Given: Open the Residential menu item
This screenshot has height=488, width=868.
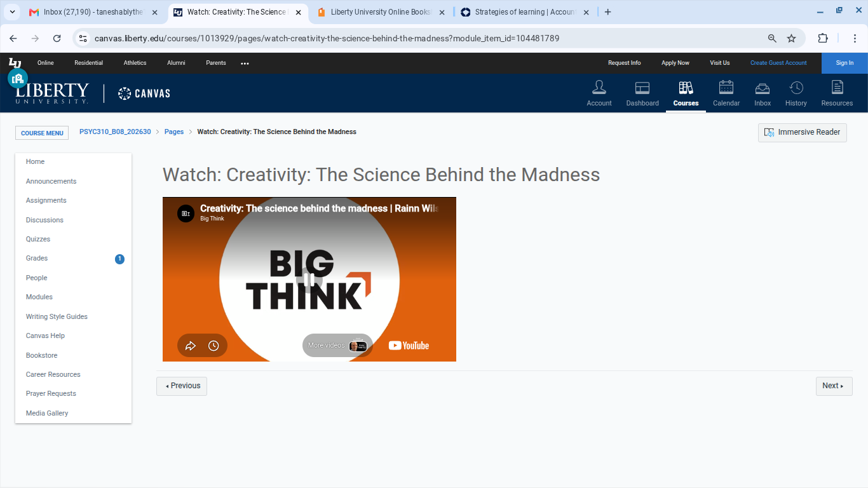Looking at the screenshot, I should pos(88,63).
